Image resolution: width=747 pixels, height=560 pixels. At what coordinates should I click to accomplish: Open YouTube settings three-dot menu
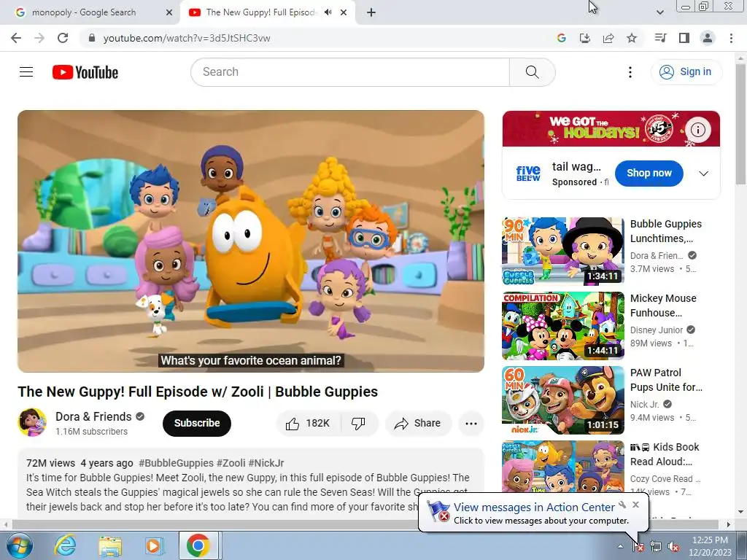coord(630,72)
